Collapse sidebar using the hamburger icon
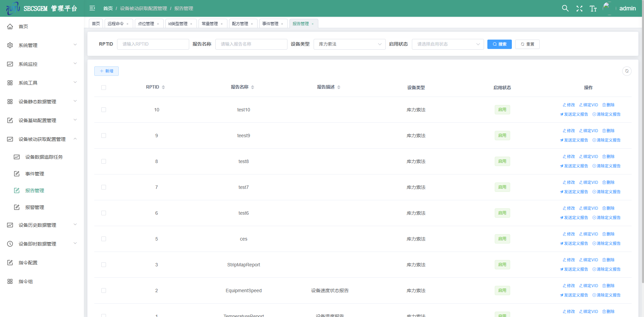 pyautogui.click(x=92, y=8)
